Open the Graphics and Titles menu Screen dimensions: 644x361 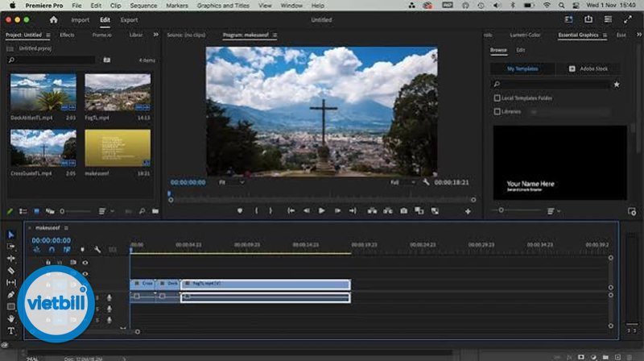click(x=223, y=6)
